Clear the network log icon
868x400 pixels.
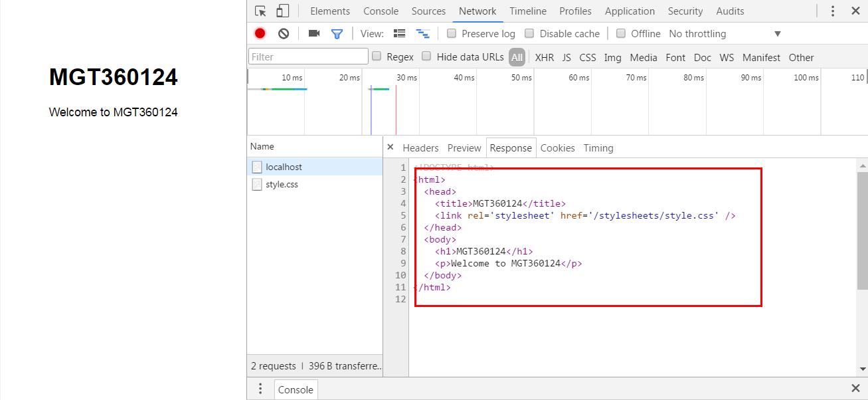284,33
